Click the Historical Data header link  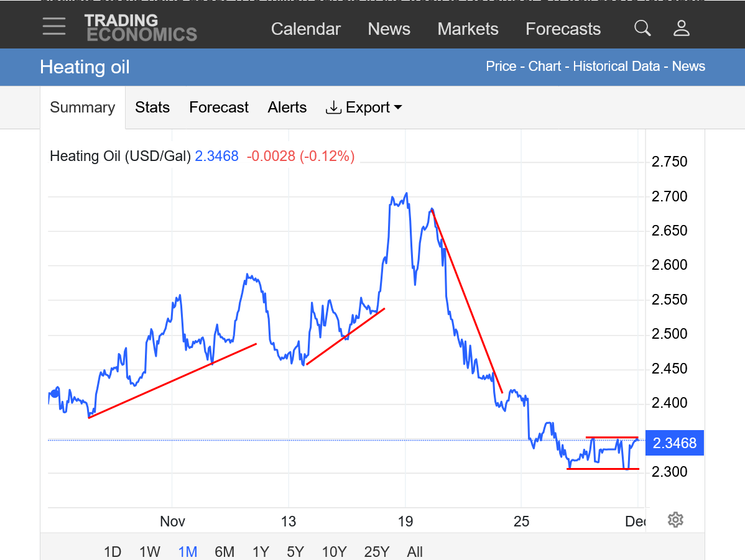click(x=616, y=67)
